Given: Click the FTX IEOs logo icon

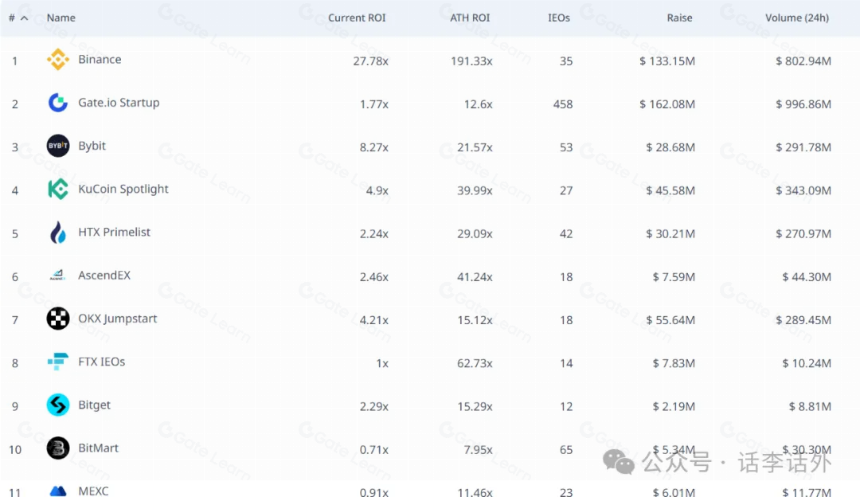Looking at the screenshot, I should (x=58, y=361).
